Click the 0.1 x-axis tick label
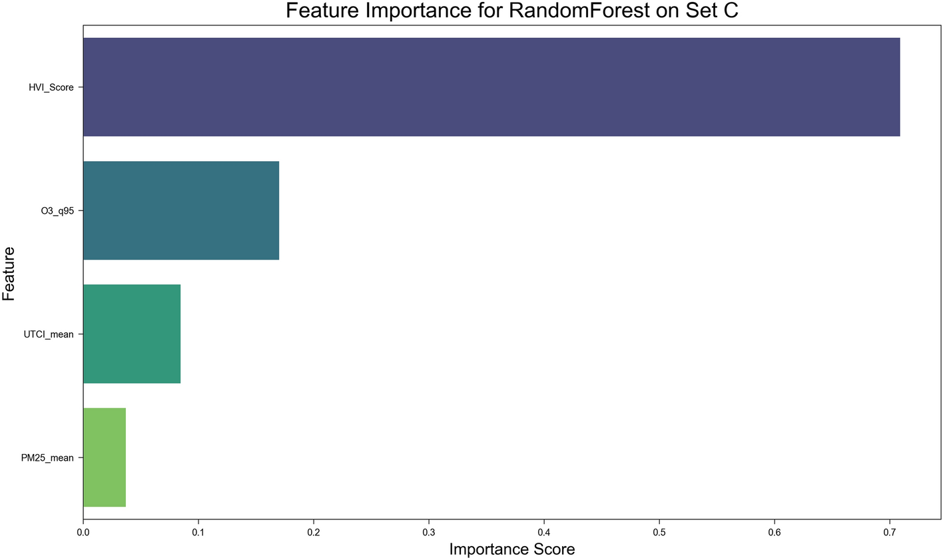943x560 pixels. coord(198,533)
